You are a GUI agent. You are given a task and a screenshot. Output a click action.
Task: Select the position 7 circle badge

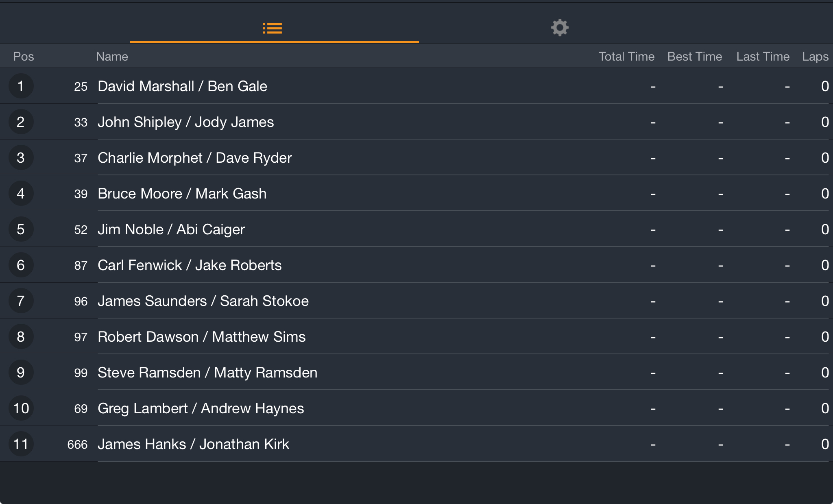(x=21, y=301)
